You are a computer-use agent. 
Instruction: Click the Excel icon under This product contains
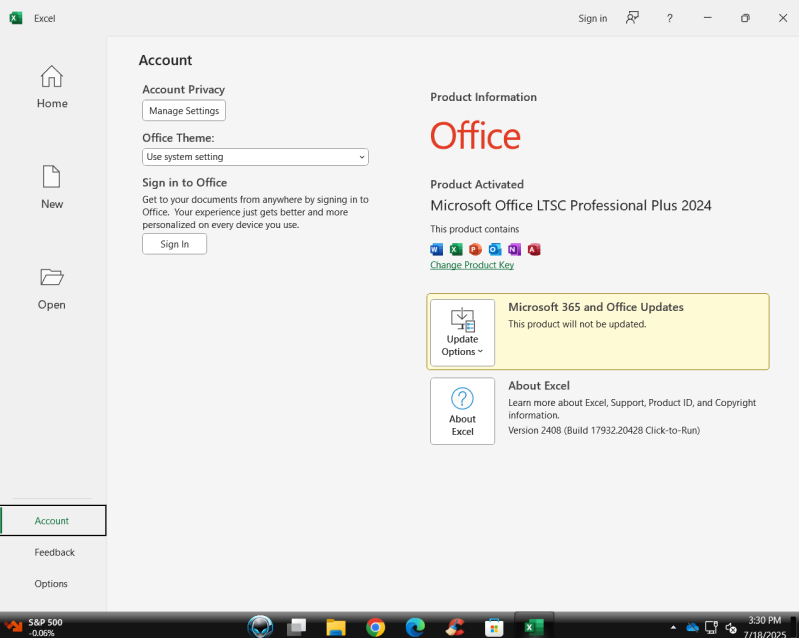[456, 249]
